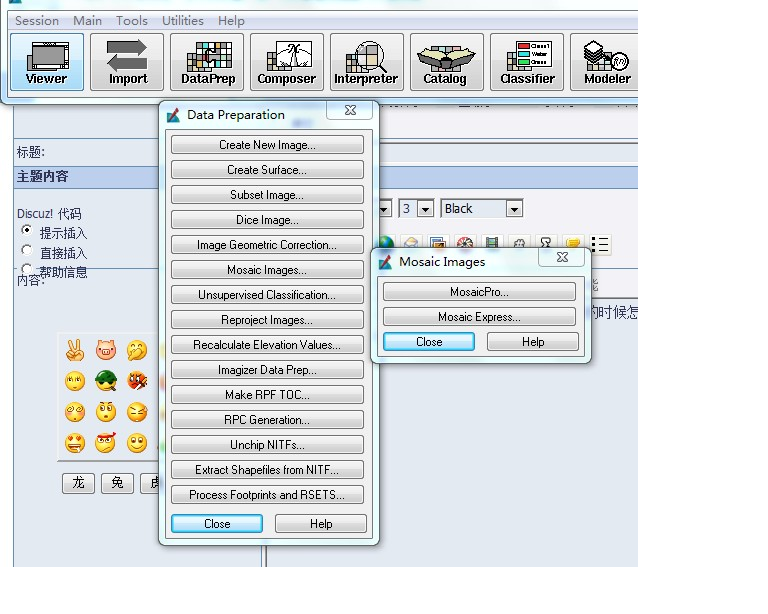Click Close in Mosaic Images dialog

click(x=429, y=342)
